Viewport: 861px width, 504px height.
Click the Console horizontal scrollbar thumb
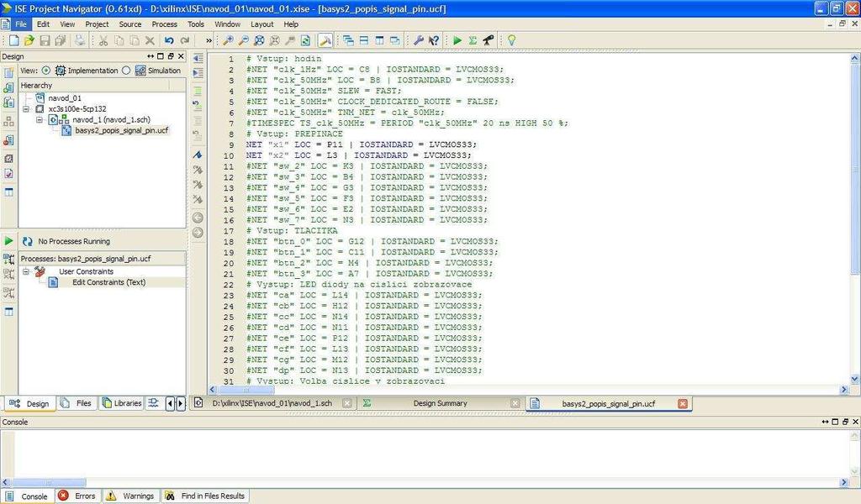pyautogui.click(x=48, y=483)
